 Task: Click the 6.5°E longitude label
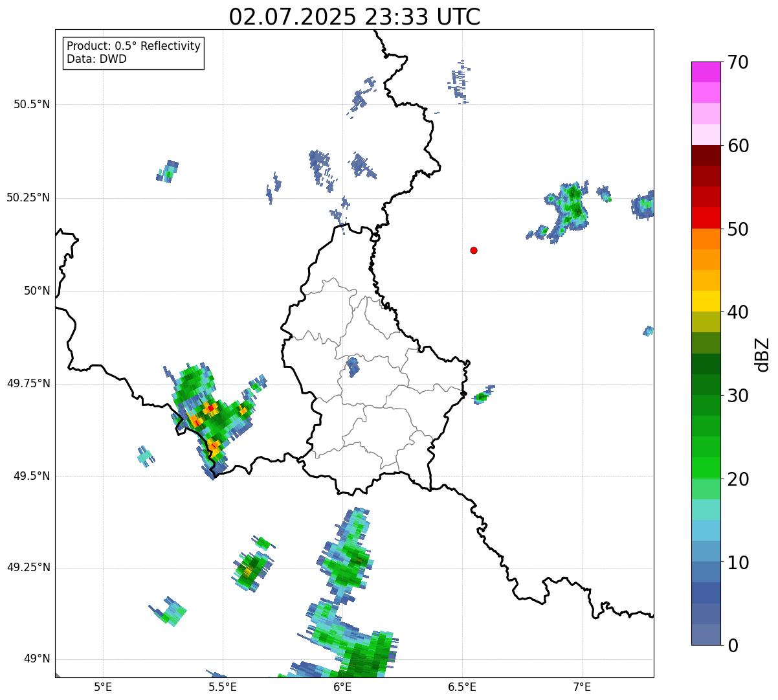pyautogui.click(x=462, y=686)
